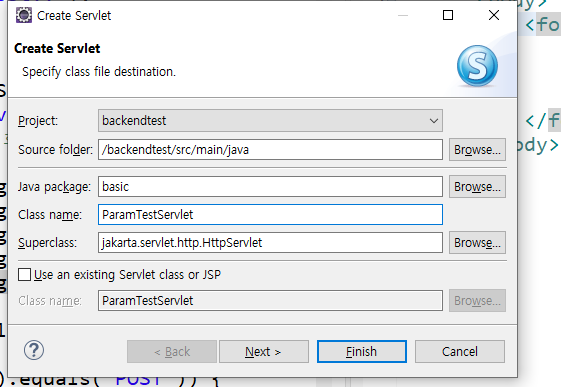Cancel the Create Servlet dialog
Viewport: 561px width, 387px height.
(460, 352)
